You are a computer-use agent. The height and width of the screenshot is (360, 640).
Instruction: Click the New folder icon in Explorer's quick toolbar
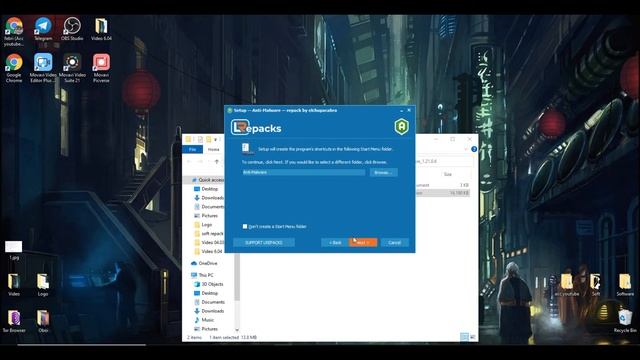click(x=208, y=140)
